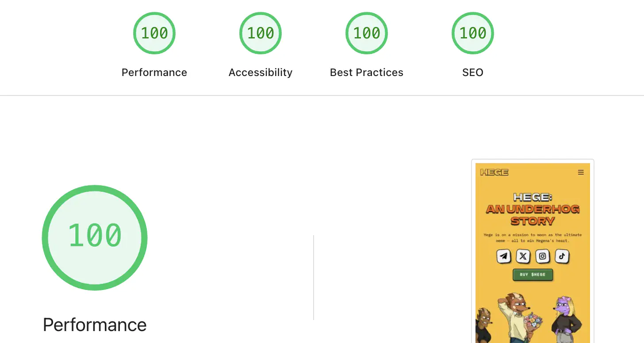Click the large Performance heading text
This screenshot has height=343, width=644.
click(95, 325)
